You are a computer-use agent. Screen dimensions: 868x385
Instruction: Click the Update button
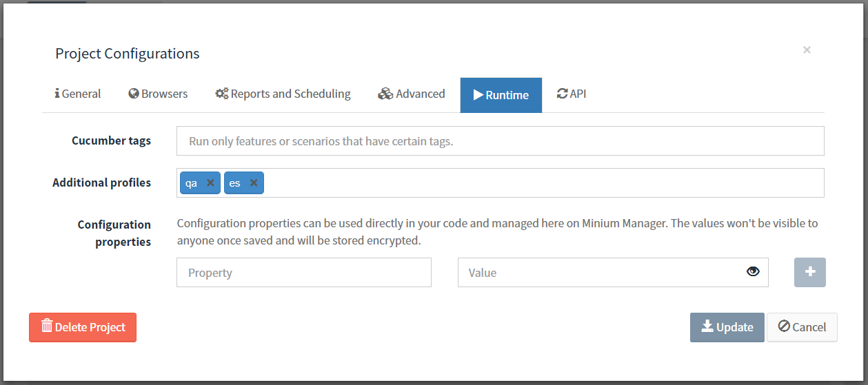(727, 327)
